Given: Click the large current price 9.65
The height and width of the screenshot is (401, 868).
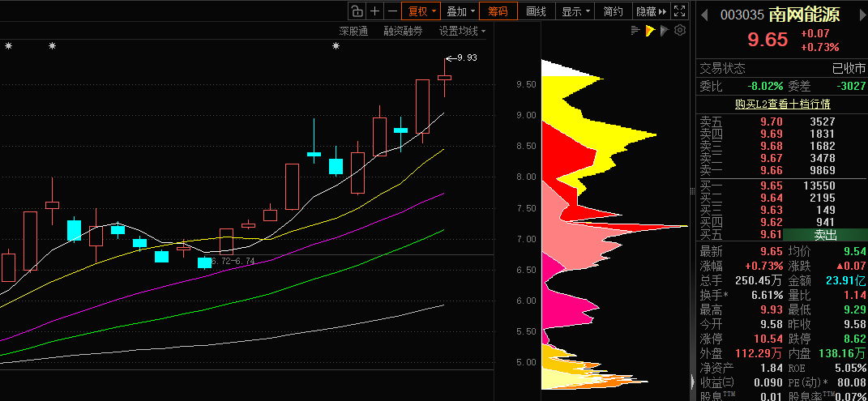Looking at the screenshot, I should pyautogui.click(x=768, y=39).
